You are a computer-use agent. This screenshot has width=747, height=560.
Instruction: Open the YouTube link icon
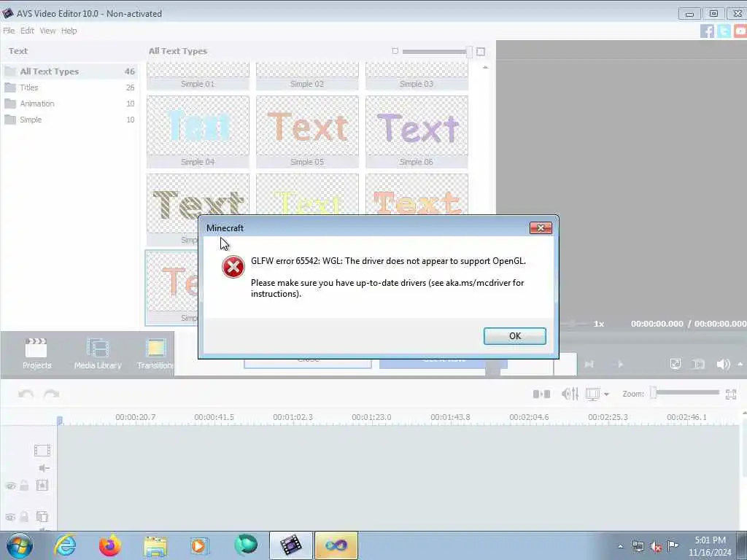pos(740,31)
